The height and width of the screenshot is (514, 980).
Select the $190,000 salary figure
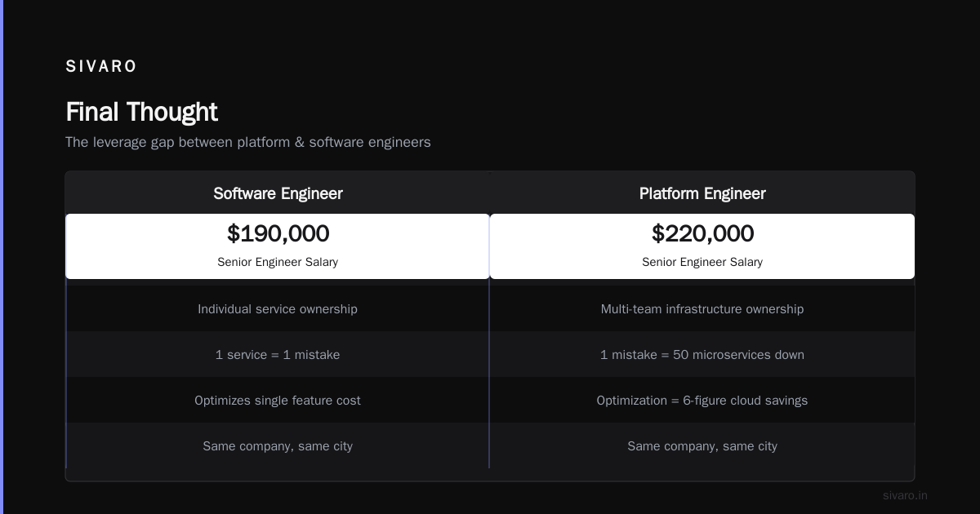pyautogui.click(x=278, y=233)
